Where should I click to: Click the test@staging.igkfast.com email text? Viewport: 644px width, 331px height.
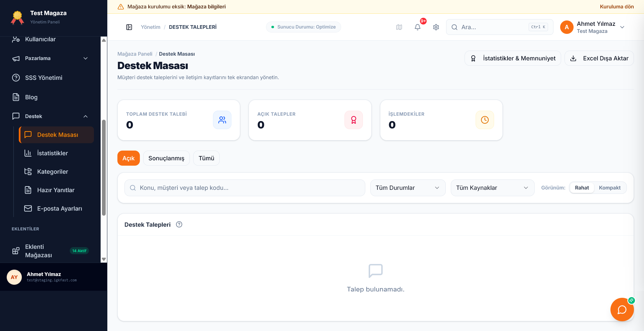52,280
